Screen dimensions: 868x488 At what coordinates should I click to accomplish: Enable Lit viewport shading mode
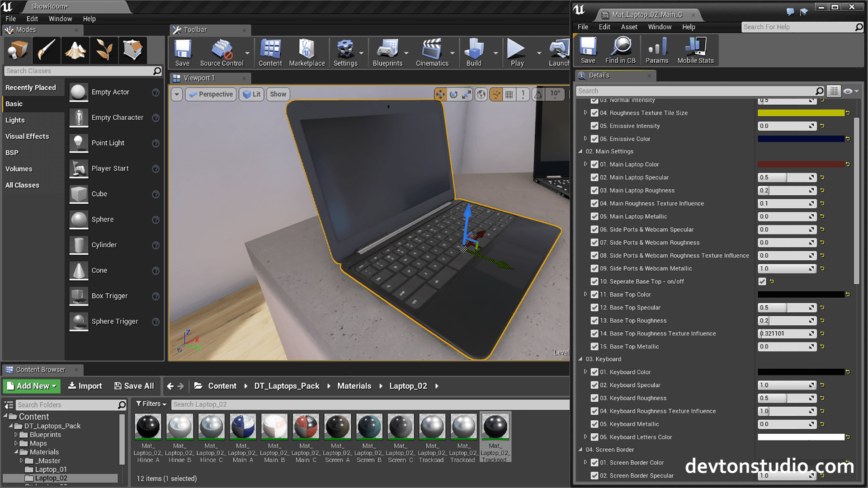[251, 94]
